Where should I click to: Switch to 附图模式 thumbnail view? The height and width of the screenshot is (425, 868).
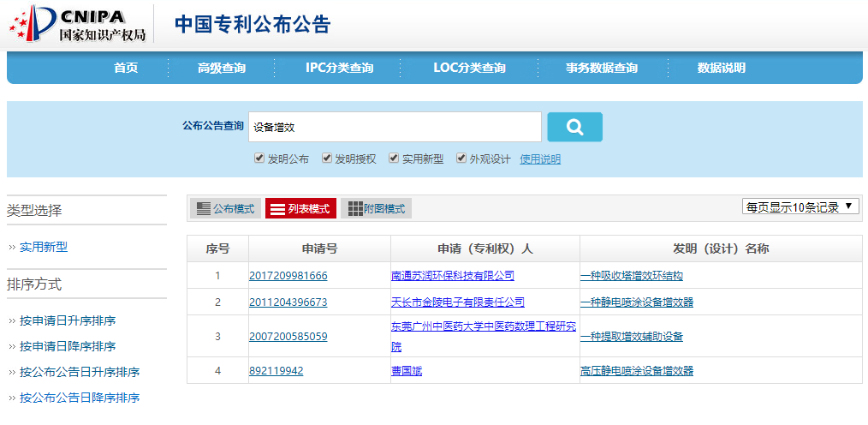point(376,208)
